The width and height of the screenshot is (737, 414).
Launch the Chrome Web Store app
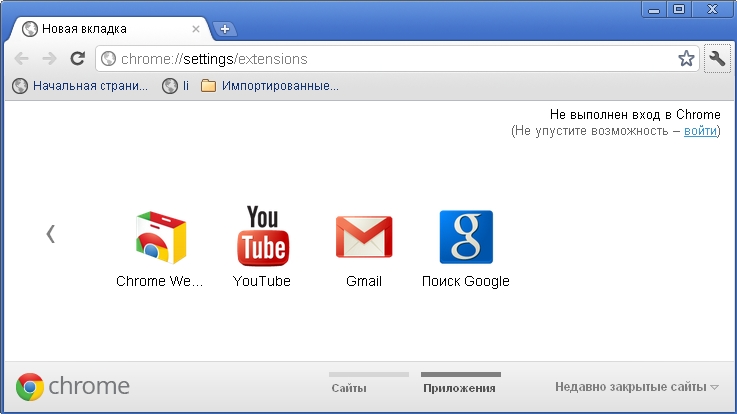point(160,249)
